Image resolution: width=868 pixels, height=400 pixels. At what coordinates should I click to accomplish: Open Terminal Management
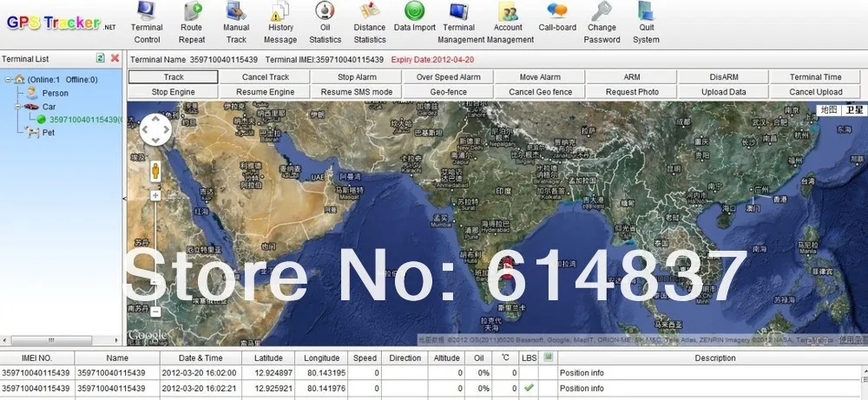[x=459, y=23]
